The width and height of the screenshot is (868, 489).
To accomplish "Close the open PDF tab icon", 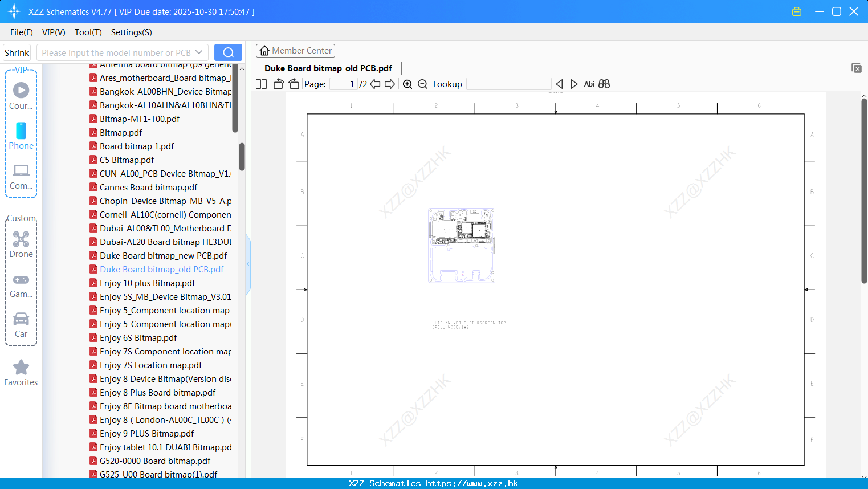I will 856,68.
